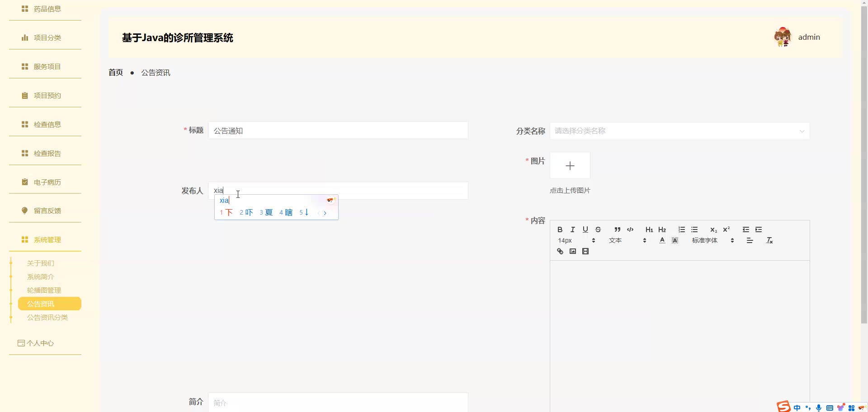Screen dimensions: 868x412
Task: Click the 标题 input field
Action: coord(338,131)
